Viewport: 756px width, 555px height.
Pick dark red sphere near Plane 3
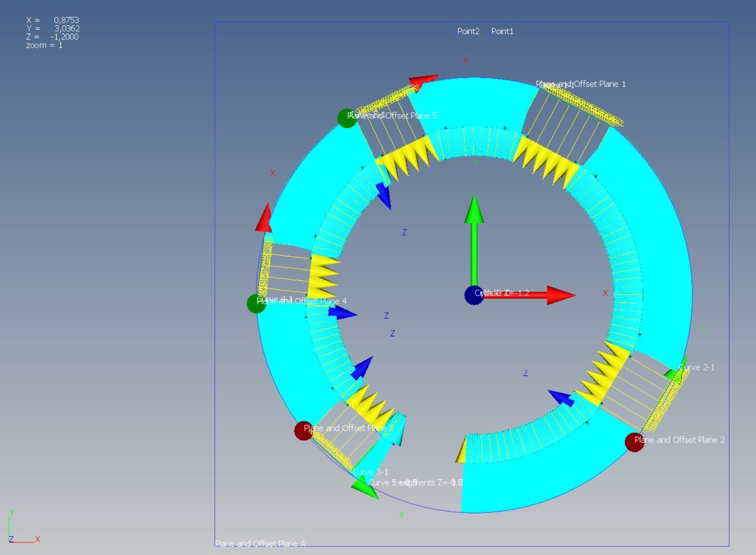[304, 431]
